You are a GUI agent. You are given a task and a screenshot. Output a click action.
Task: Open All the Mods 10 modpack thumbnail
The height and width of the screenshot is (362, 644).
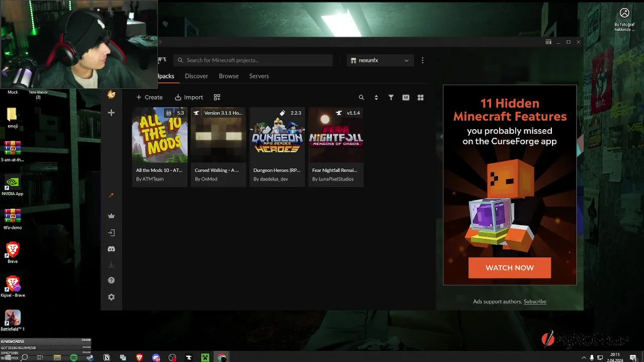tap(159, 135)
